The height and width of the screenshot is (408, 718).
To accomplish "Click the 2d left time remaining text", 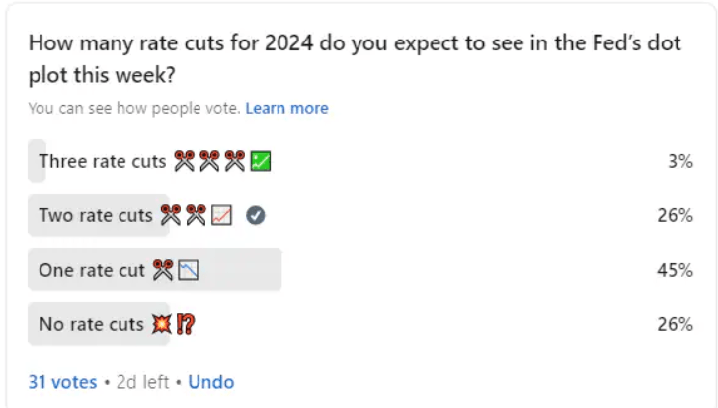I will [x=140, y=382].
